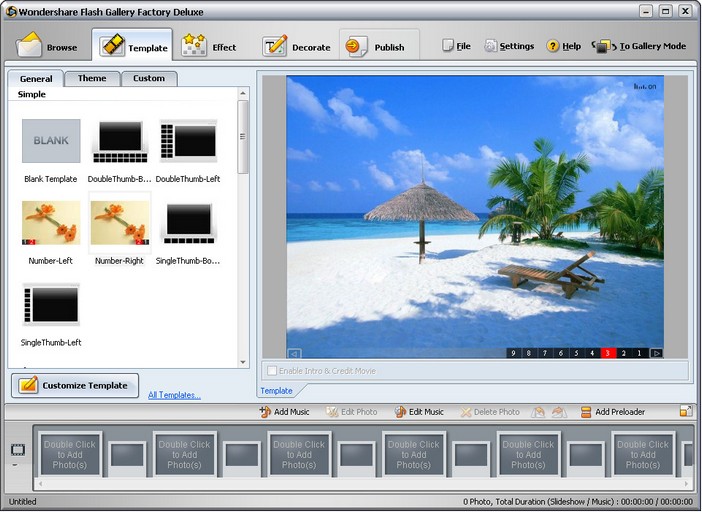Open the Publish step
702x512 pixels.
click(376, 46)
